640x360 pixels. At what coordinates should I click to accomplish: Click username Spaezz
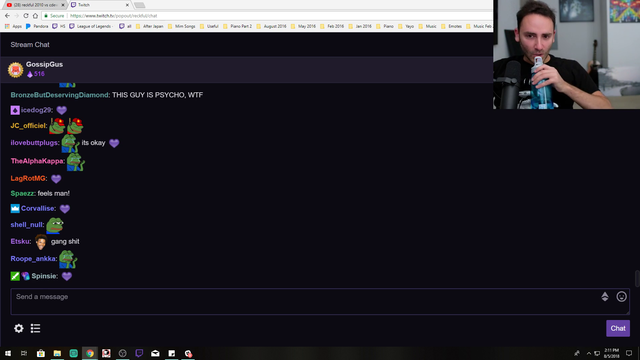pos(23,193)
